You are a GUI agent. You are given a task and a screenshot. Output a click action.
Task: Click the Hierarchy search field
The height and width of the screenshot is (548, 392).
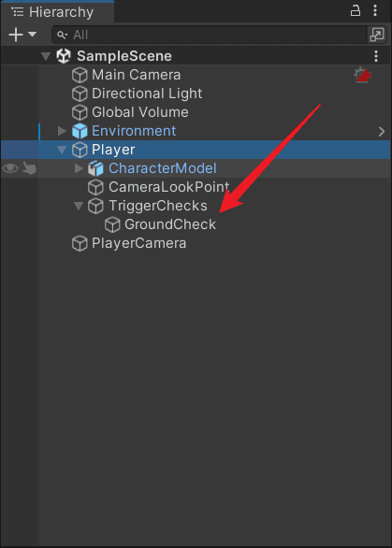210,35
